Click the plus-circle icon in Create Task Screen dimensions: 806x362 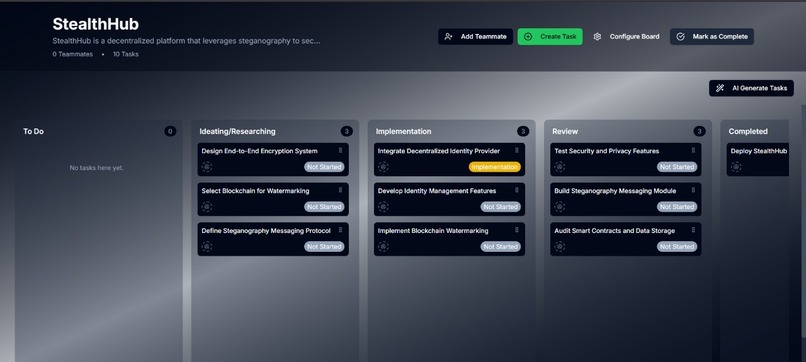(x=528, y=37)
